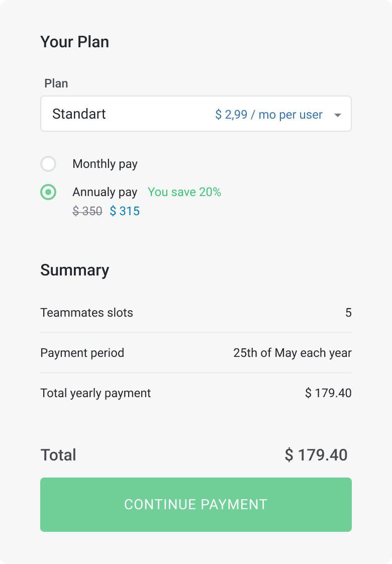Open the Standart plan dropdown
The image size is (392, 564).
[196, 114]
